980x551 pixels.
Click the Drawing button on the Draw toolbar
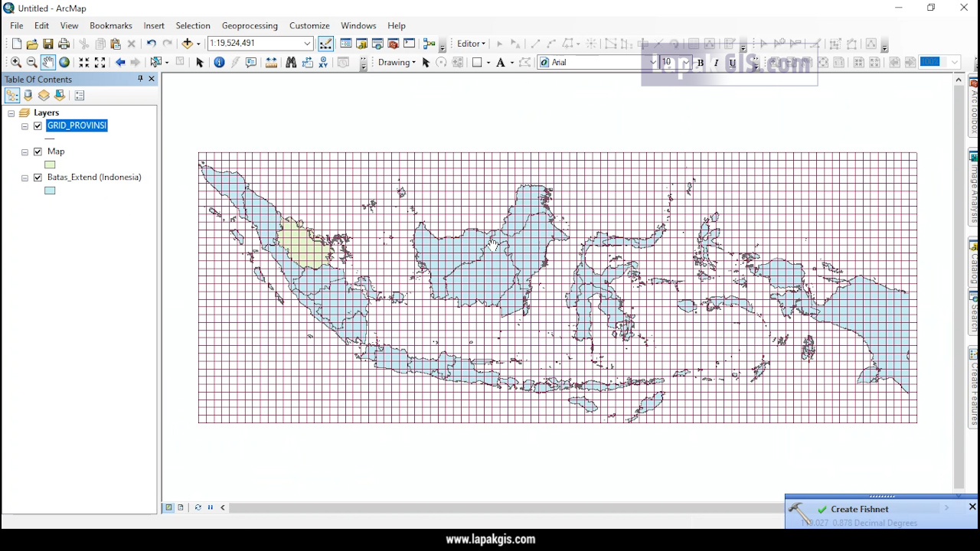(395, 62)
